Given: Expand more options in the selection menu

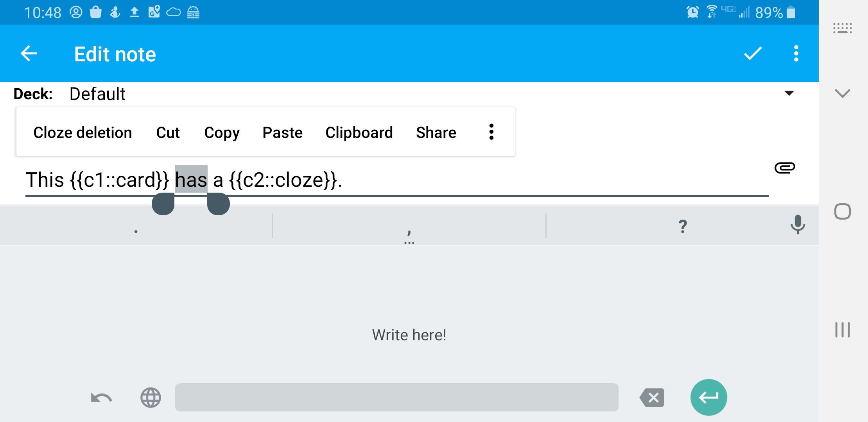Looking at the screenshot, I should pos(491,132).
